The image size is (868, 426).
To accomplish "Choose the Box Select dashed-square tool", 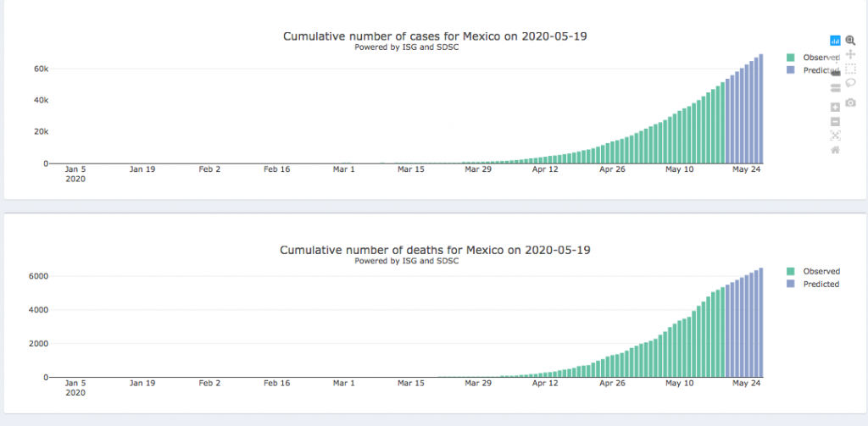I will click(850, 69).
